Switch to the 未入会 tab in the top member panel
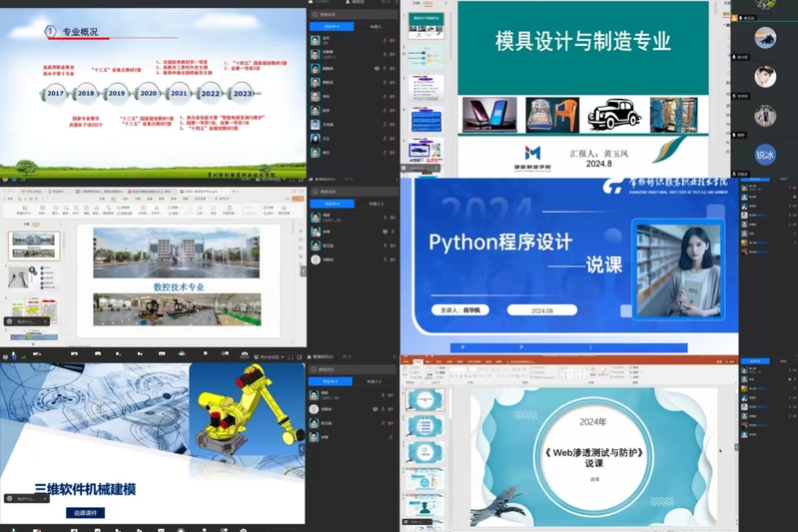This screenshot has height=532, width=798. pyautogui.click(x=375, y=27)
